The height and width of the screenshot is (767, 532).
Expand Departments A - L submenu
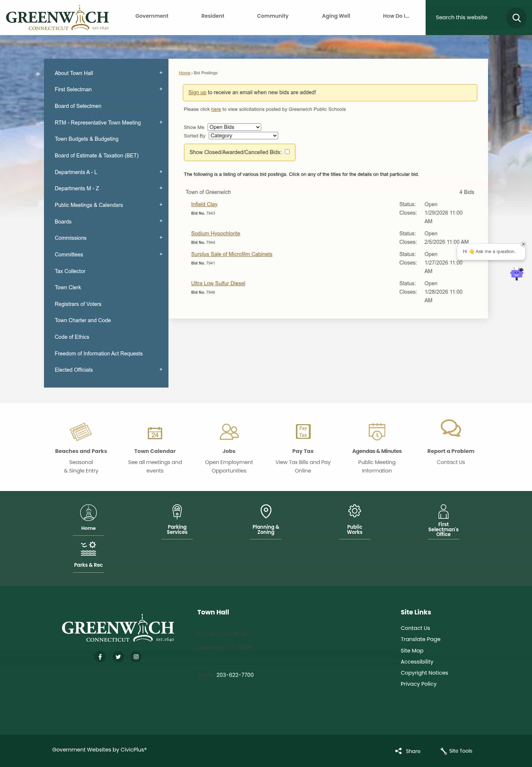pyautogui.click(x=161, y=172)
